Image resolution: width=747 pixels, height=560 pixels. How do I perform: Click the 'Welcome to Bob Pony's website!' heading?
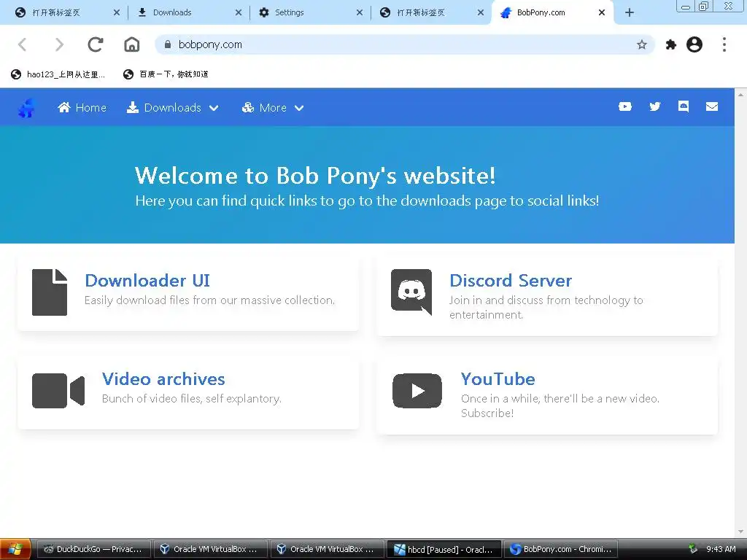pyautogui.click(x=315, y=176)
